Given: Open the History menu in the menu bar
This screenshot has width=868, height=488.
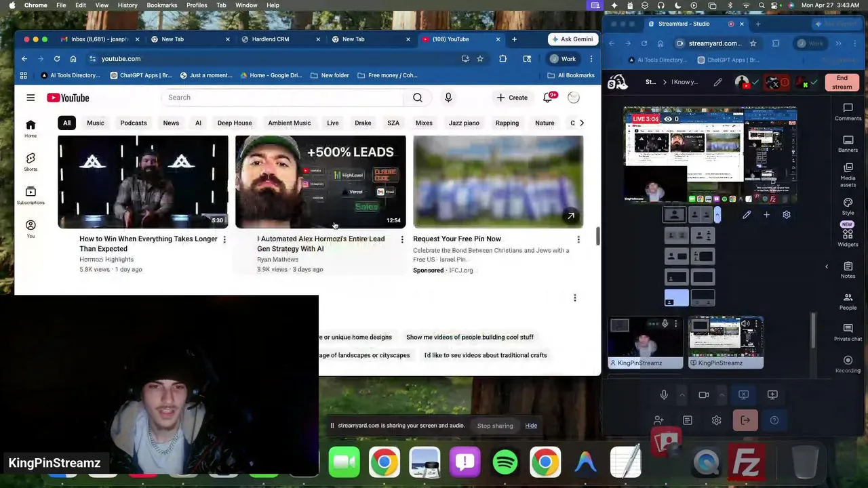Looking at the screenshot, I should tap(127, 5).
